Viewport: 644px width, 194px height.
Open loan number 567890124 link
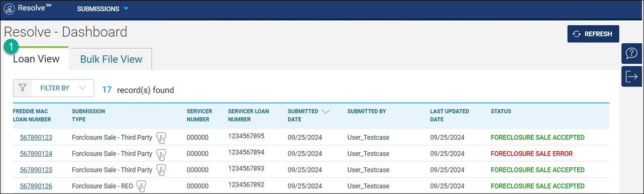pyautogui.click(x=36, y=153)
